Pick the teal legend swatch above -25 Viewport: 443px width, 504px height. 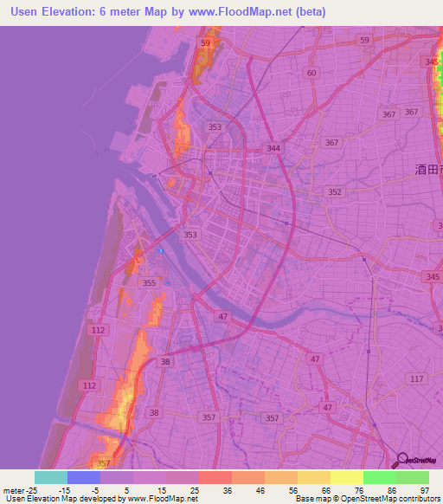pos(51,477)
